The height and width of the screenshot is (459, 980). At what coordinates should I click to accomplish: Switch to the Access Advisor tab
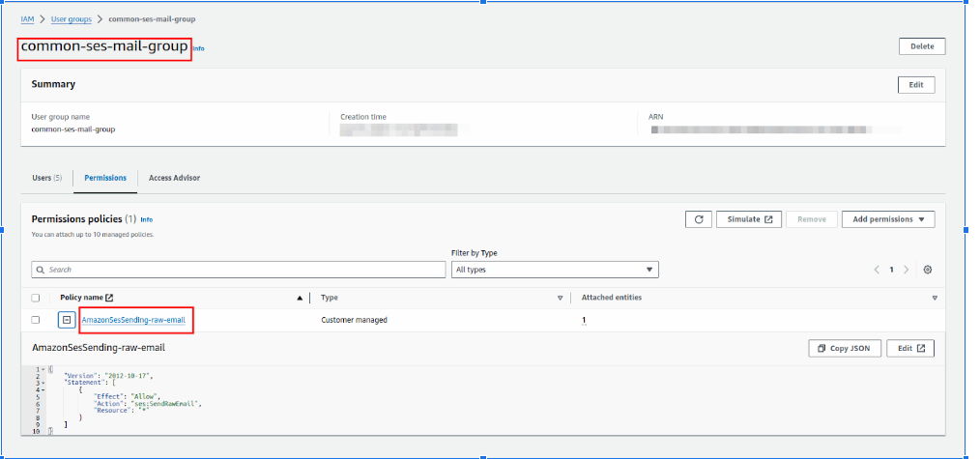(174, 178)
